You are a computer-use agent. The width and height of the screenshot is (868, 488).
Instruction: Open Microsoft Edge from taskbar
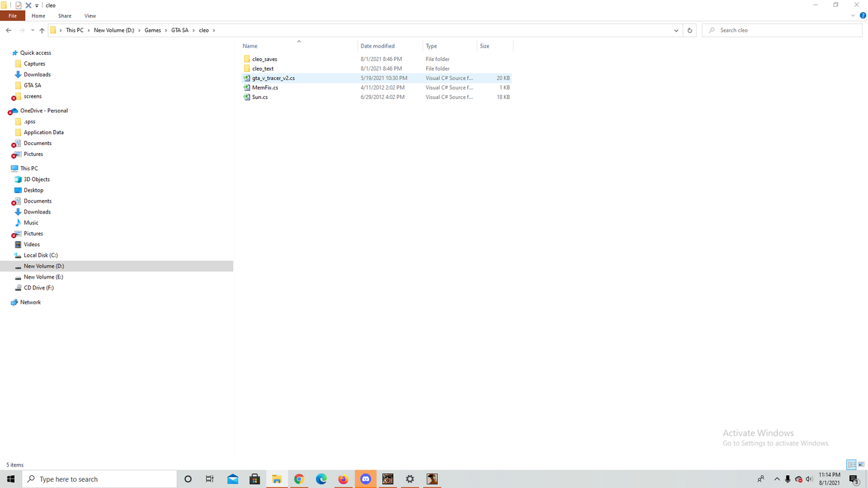point(321,479)
